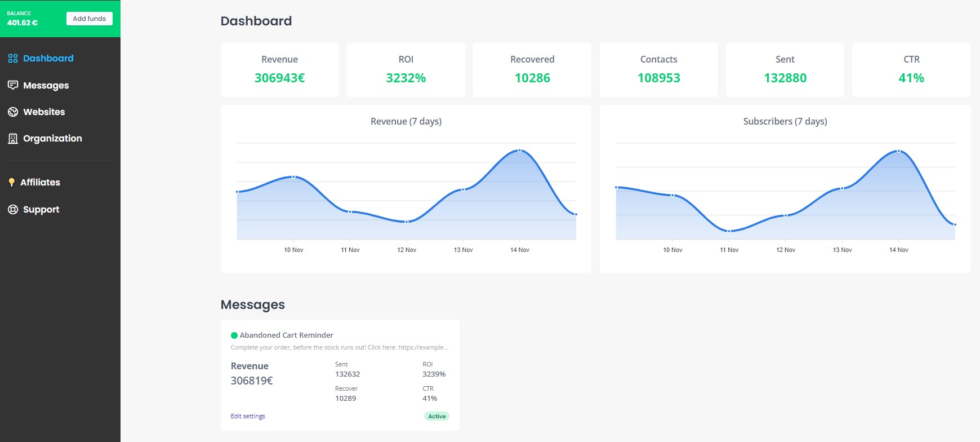Viewport: 980px width, 442px height.
Task: Add funds to the balance
Action: coord(90,19)
